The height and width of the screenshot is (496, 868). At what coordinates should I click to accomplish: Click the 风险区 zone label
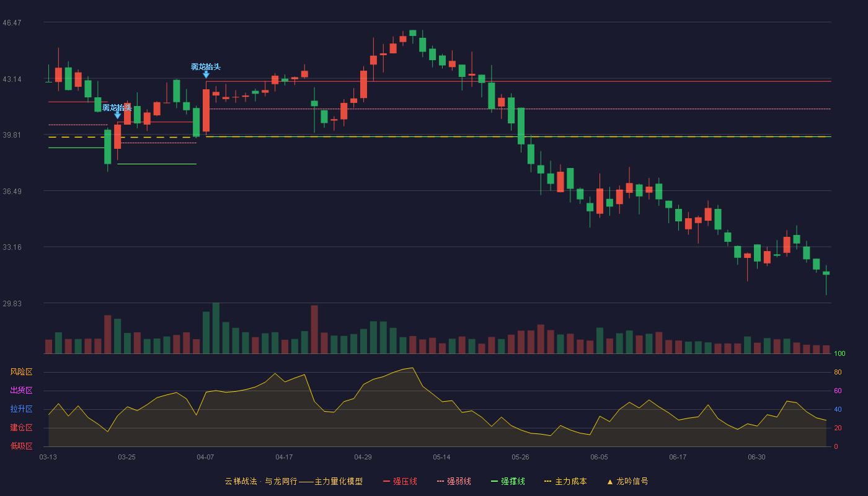21,372
